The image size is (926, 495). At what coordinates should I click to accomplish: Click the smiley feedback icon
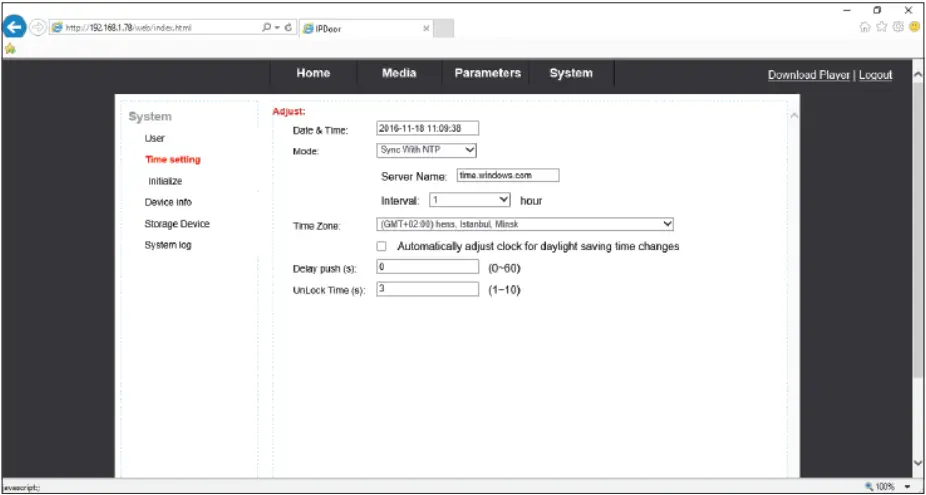(x=915, y=27)
